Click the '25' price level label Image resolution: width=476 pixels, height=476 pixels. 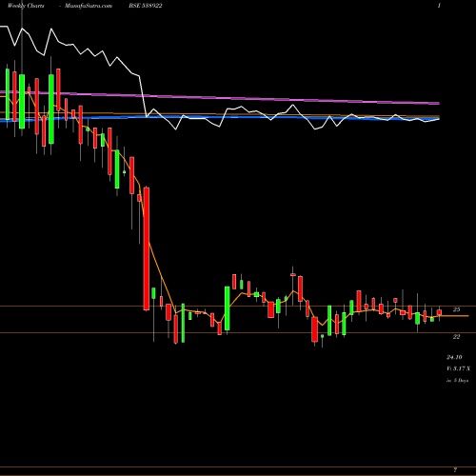click(x=456, y=309)
